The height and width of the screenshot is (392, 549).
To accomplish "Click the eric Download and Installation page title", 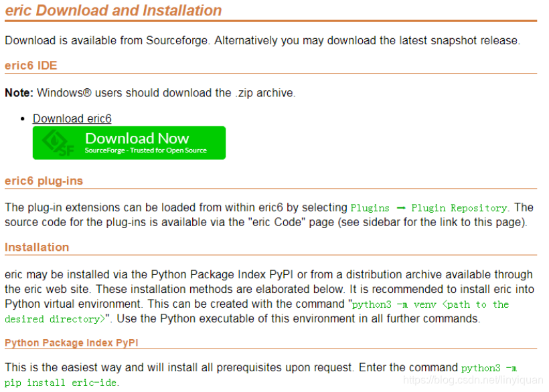I will (113, 11).
